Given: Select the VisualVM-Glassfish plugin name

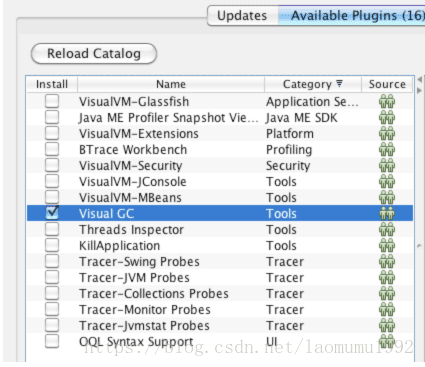Looking at the screenshot, I should pyautogui.click(x=134, y=101).
